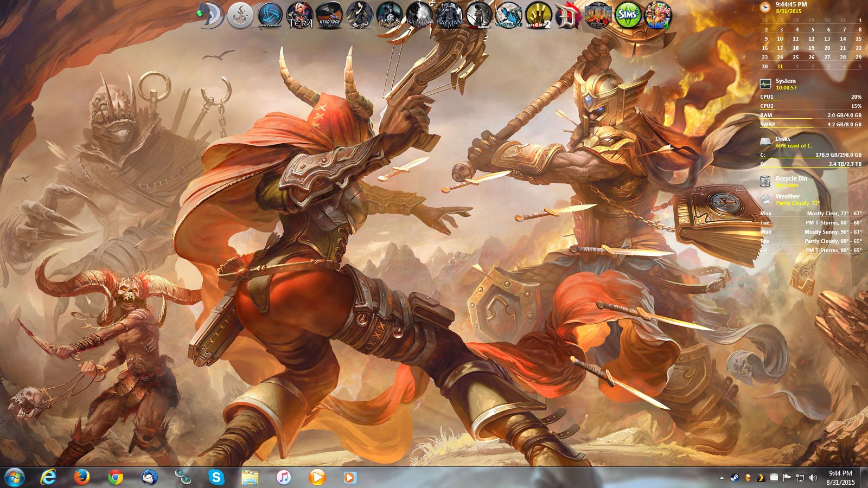
Task: Launch Batman icon beside Blade & Soul
Action: (388, 15)
